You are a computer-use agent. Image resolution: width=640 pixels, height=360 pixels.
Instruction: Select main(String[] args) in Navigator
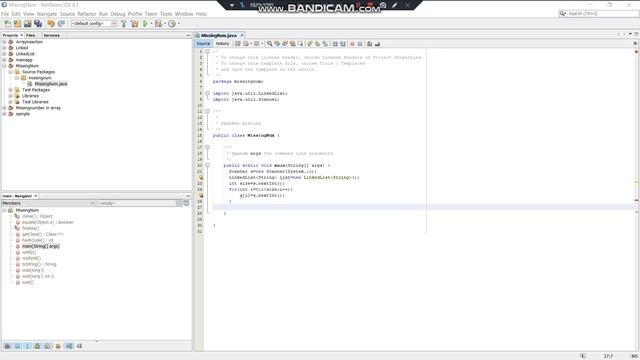click(40, 247)
